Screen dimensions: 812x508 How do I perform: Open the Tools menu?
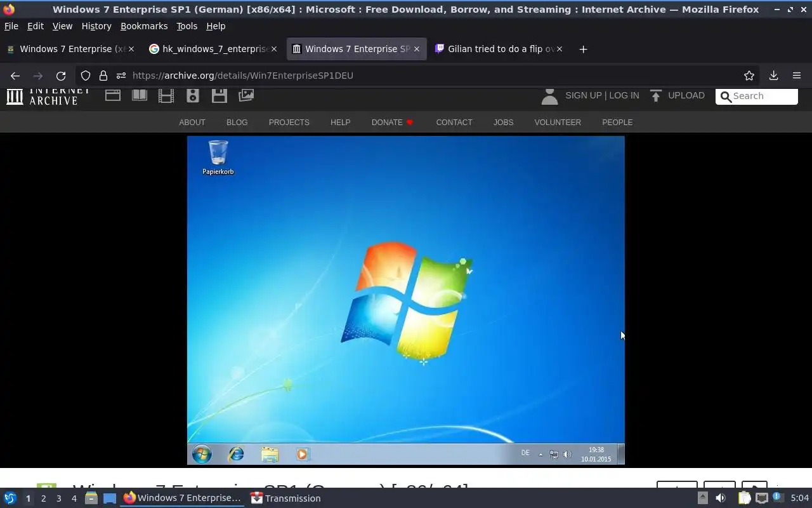187,26
